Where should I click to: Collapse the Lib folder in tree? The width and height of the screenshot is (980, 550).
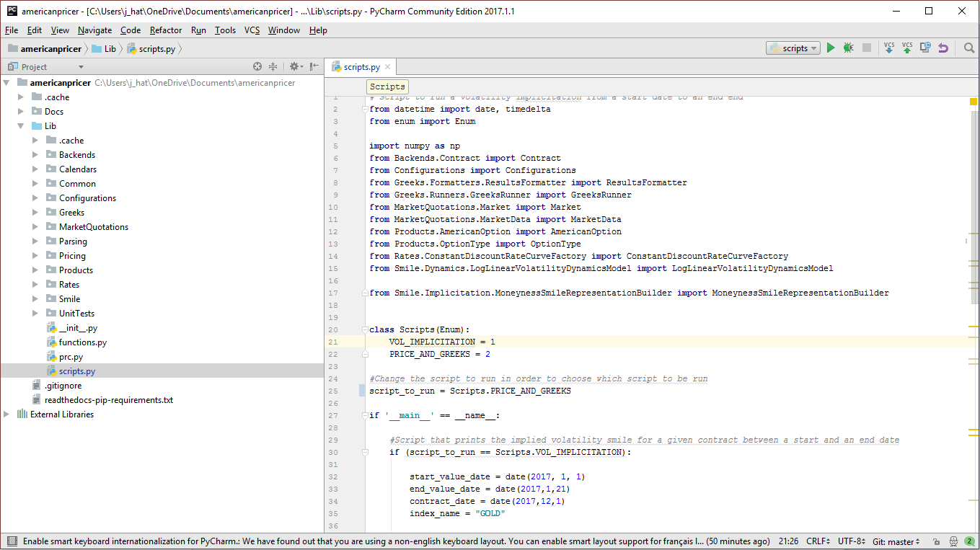pyautogui.click(x=22, y=126)
